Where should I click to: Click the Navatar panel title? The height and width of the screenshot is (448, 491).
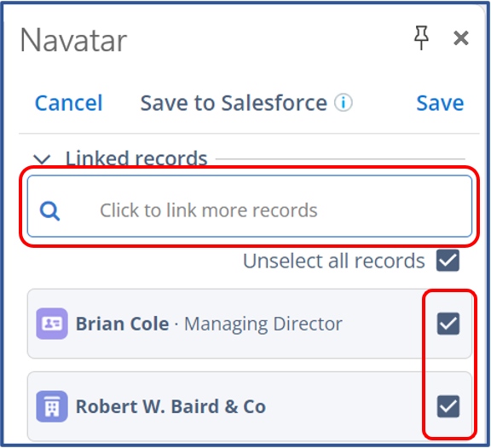point(73,41)
